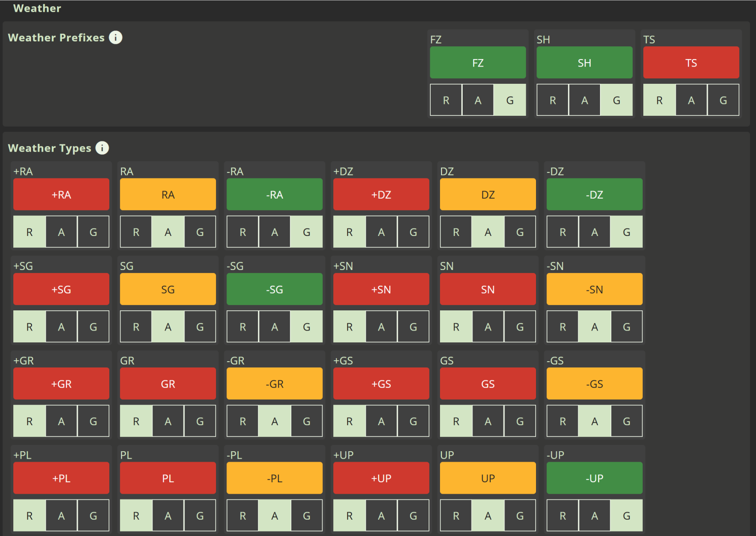Image resolution: width=756 pixels, height=536 pixels.
Task: Set -RA weather type to Amber
Action: click(x=275, y=232)
